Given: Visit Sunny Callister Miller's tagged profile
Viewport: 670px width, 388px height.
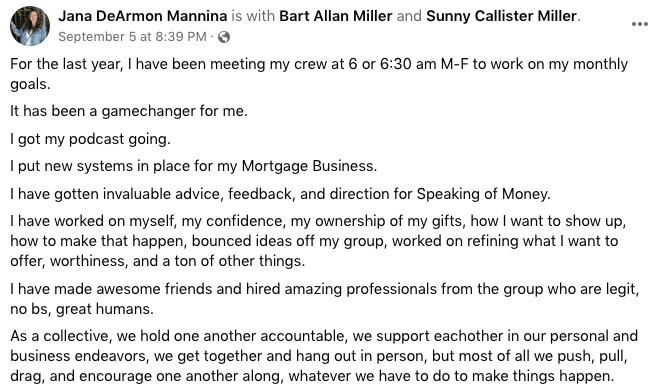Looking at the screenshot, I should click(502, 16).
